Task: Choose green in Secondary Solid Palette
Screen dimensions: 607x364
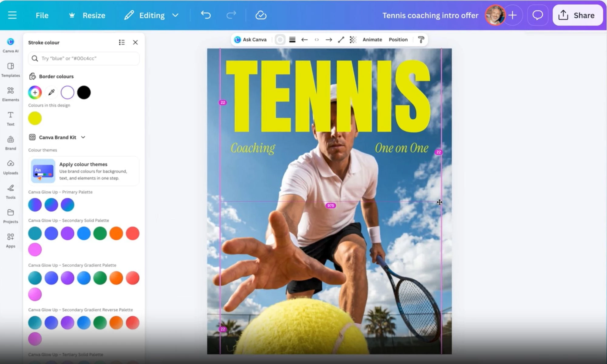Action: pos(100,233)
